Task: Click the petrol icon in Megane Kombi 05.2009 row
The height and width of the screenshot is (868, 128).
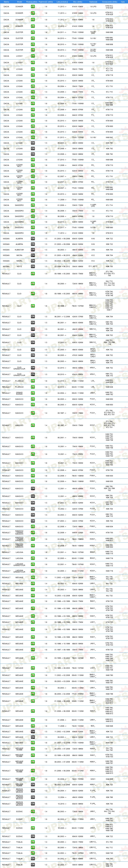Action: point(33,779)
